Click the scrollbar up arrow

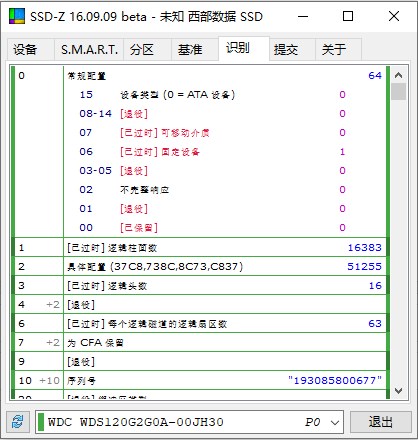tap(398, 75)
